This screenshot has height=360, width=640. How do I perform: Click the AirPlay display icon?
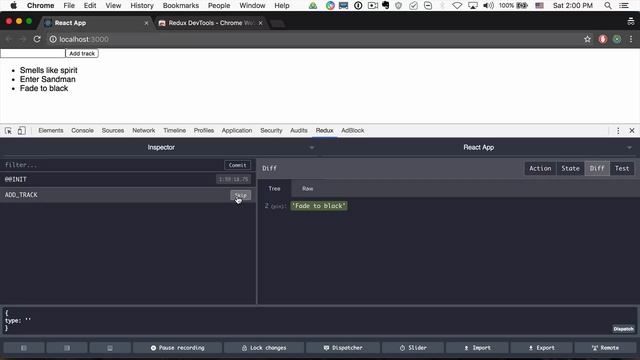tap(473, 5)
